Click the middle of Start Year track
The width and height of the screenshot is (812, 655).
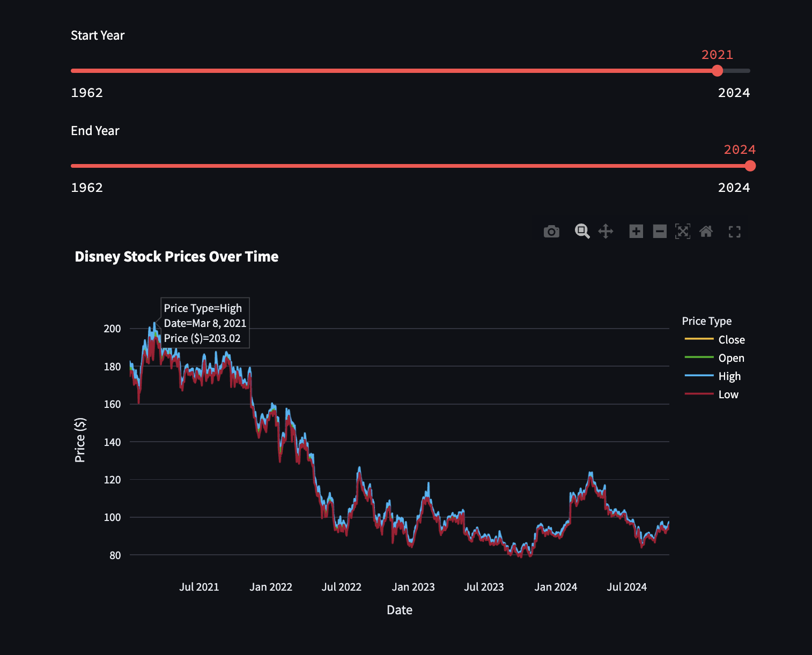tap(410, 71)
